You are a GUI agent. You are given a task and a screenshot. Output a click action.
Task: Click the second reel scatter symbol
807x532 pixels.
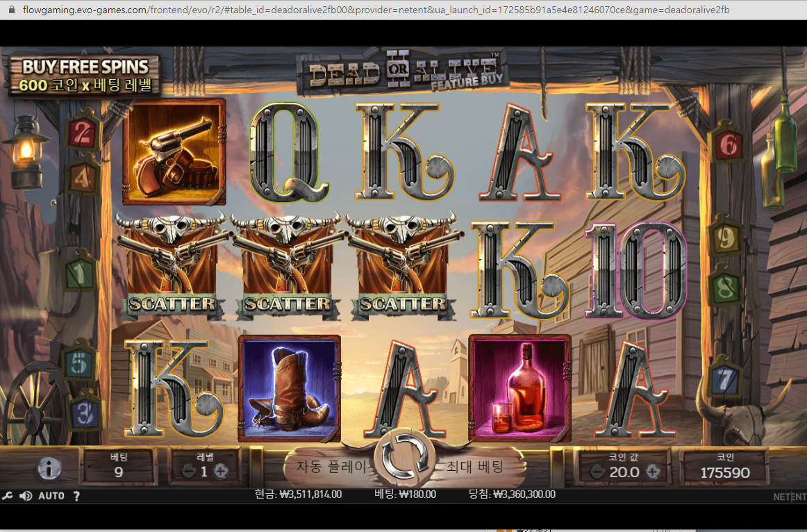tap(288, 267)
